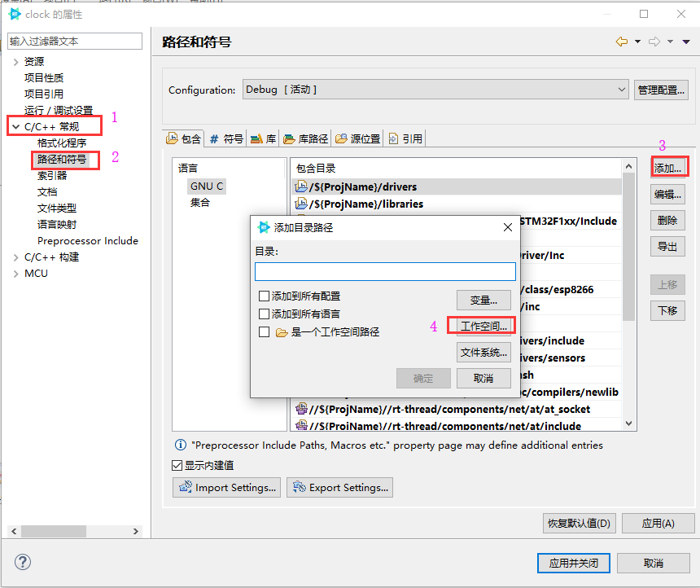Click 取消 in 添加目录路径 dialog
The height and width of the screenshot is (588, 700).
[483, 379]
